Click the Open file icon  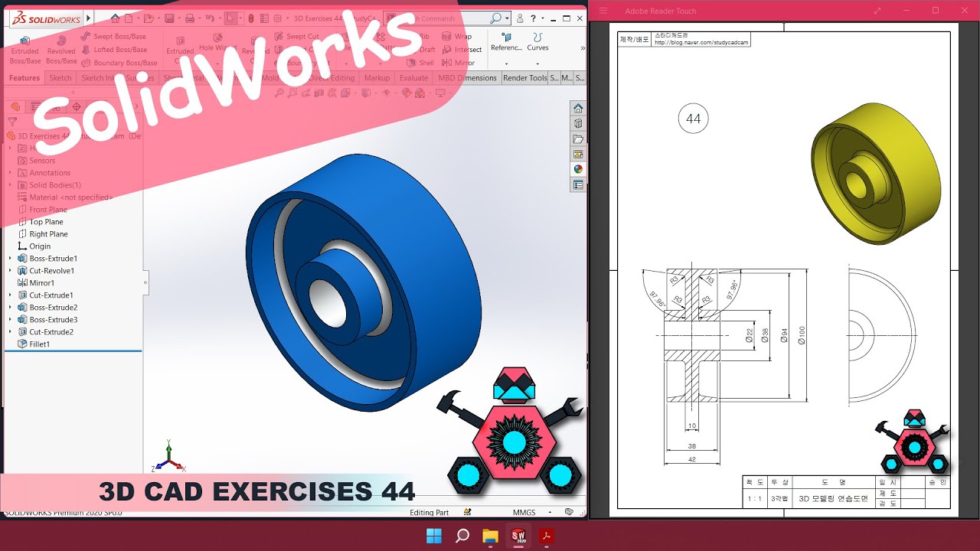[150, 18]
